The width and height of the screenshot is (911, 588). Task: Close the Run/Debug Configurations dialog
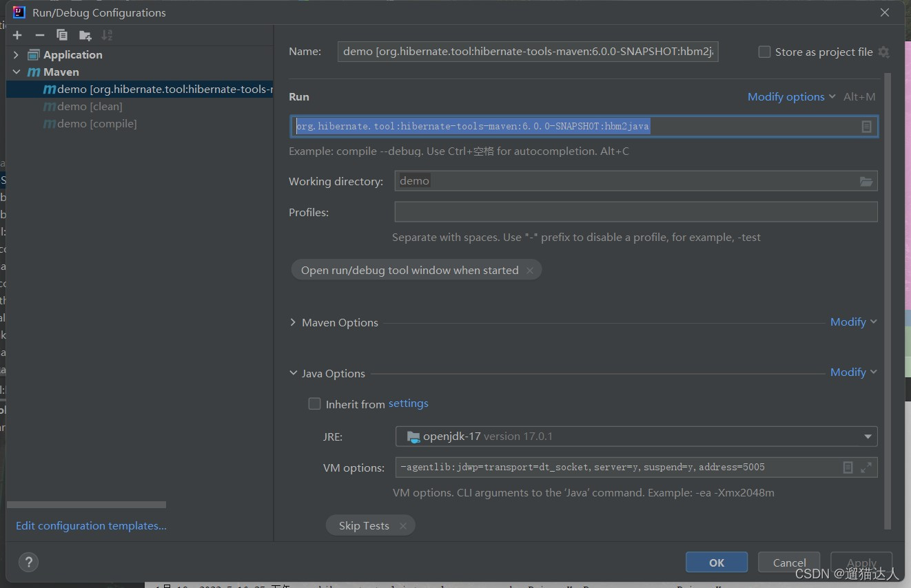[x=885, y=12]
